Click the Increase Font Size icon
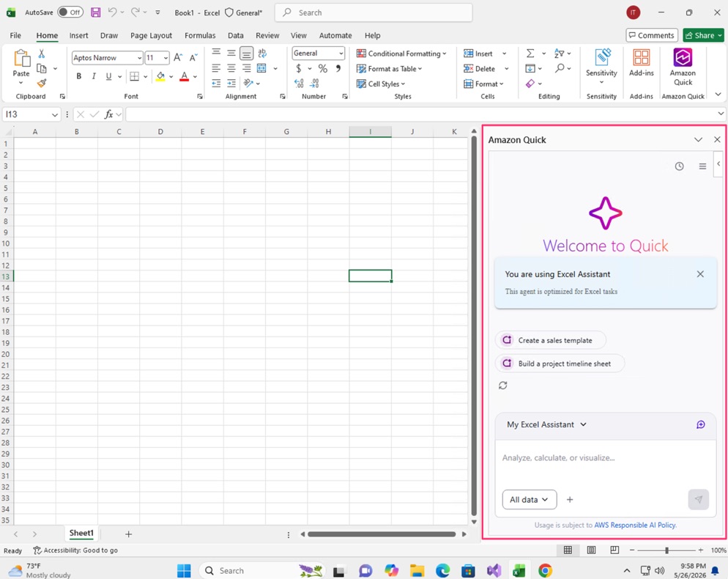 178,58
